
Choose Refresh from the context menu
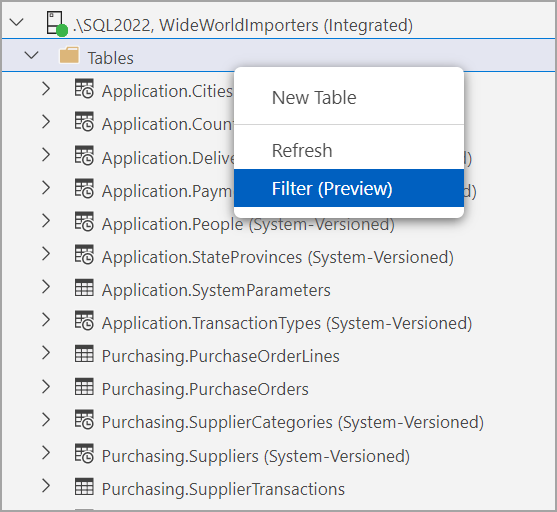tap(349, 151)
